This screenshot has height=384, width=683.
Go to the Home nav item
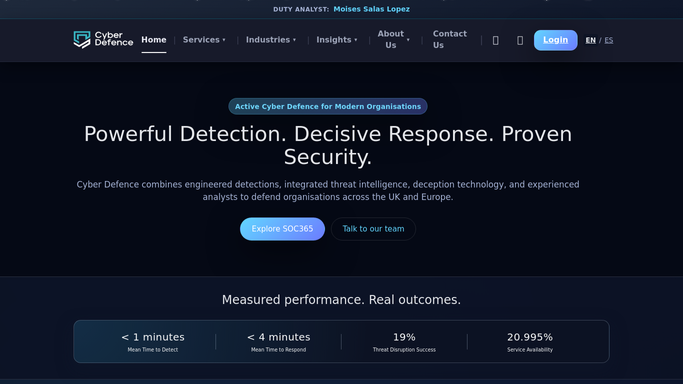click(154, 40)
